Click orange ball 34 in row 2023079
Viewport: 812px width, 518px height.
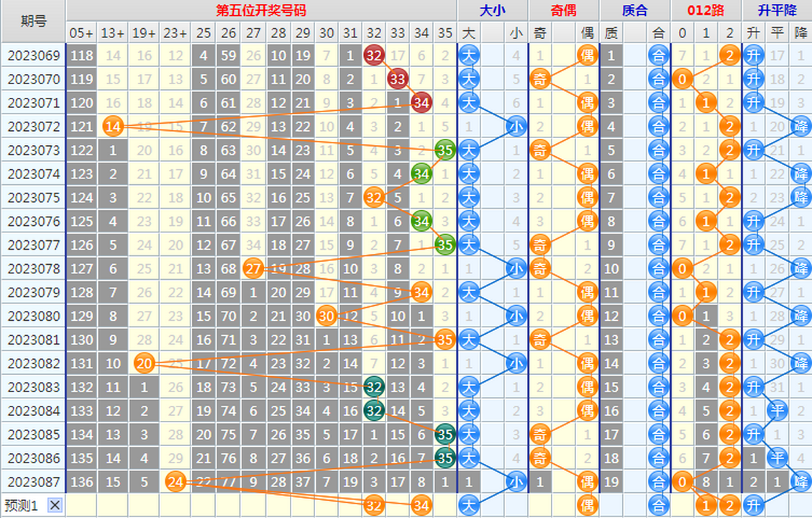pos(421,293)
